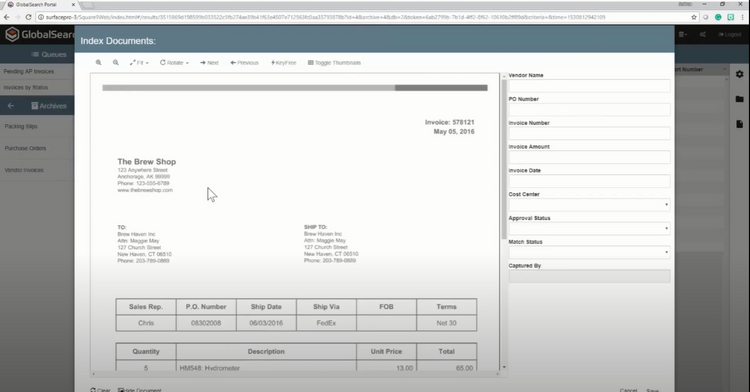Click the Save button

pyautogui.click(x=653, y=390)
